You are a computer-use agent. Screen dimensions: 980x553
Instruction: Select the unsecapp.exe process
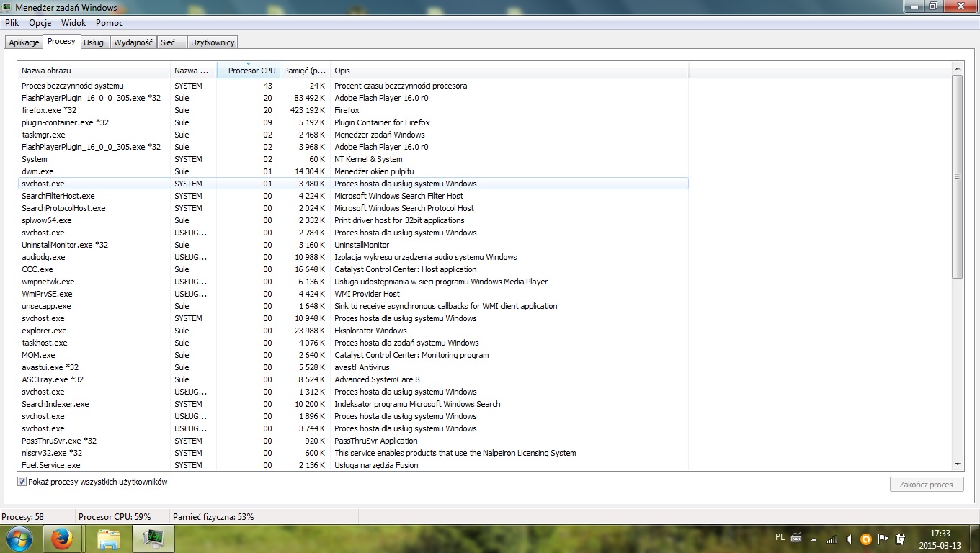coord(353,306)
